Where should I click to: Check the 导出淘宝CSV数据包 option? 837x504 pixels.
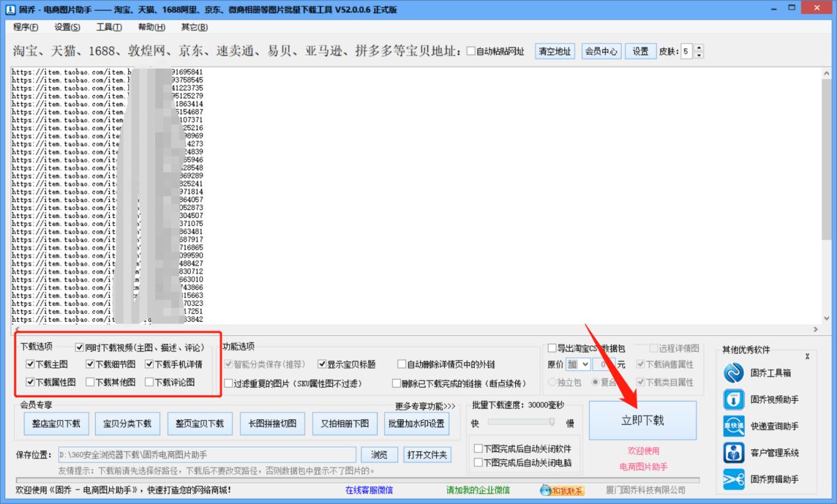tap(552, 347)
